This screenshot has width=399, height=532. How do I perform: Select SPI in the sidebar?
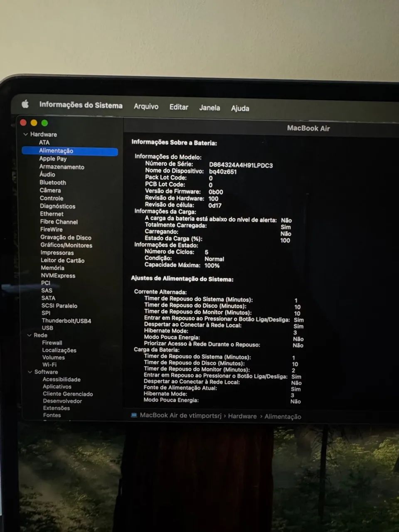coord(46,313)
